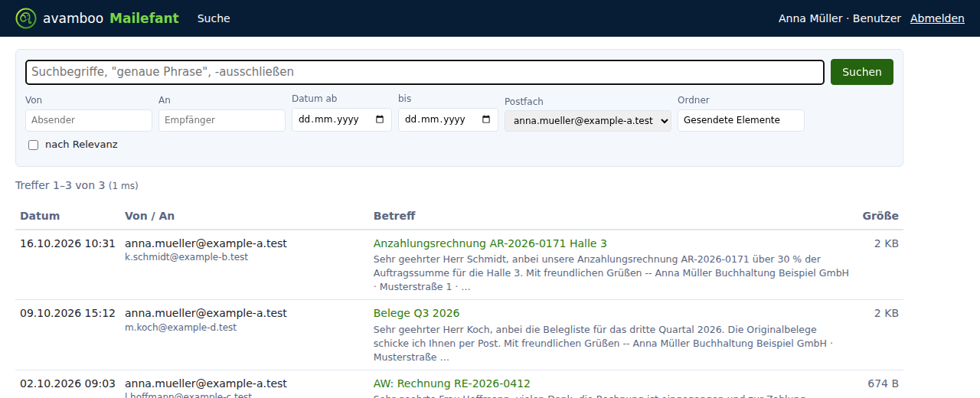This screenshot has width=980, height=398.
Task: Click the 674 B size value
Action: (883, 383)
